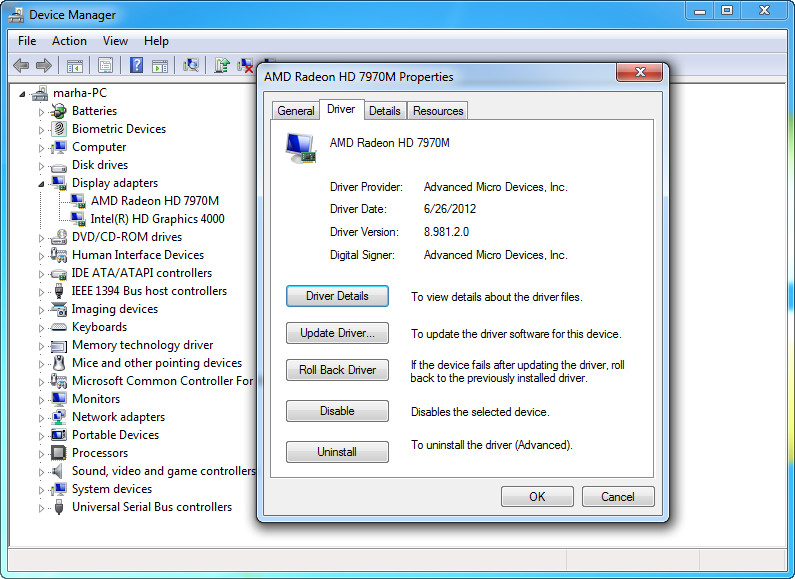Viewport: 795px width, 579px height.
Task: Click the IEEE 1394 Bus host controllers icon
Action: [x=59, y=291]
